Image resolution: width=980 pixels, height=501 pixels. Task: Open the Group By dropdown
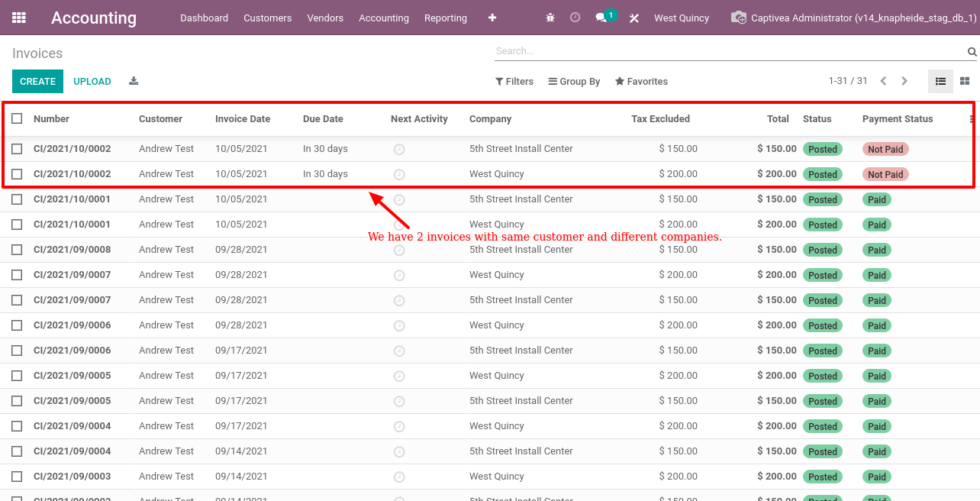coord(575,82)
